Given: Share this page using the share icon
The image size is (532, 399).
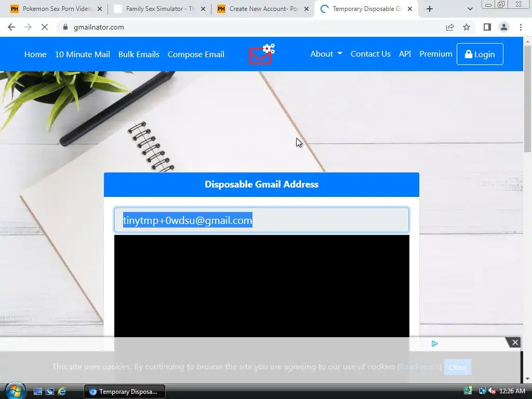Looking at the screenshot, I should click(450, 27).
